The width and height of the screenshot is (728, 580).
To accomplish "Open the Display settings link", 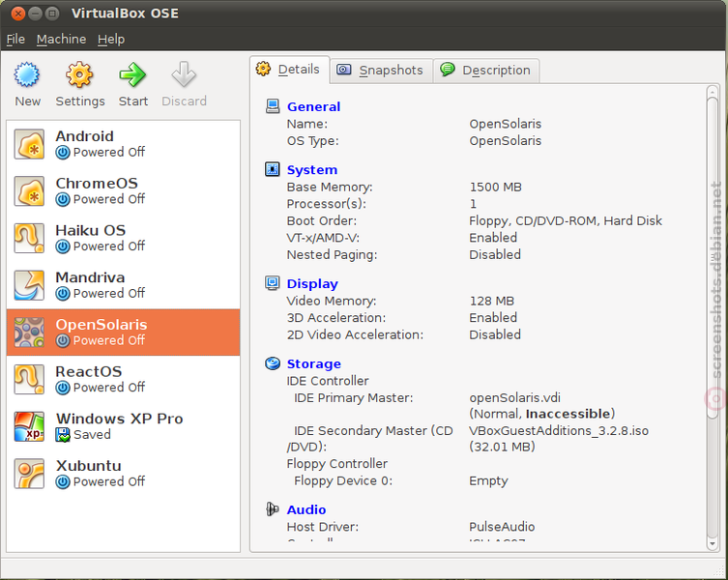I will 312,284.
